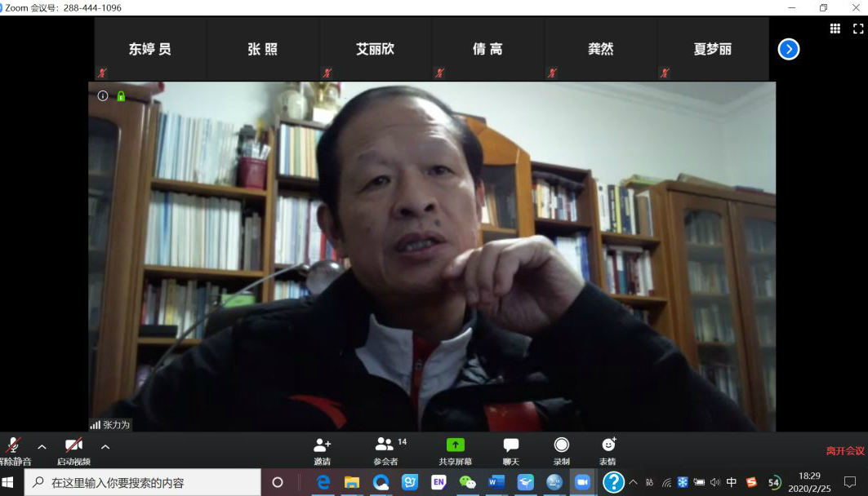Screen dimensions: 868x496
Task: Open the next participants arrow button
Action: pyautogui.click(x=788, y=48)
